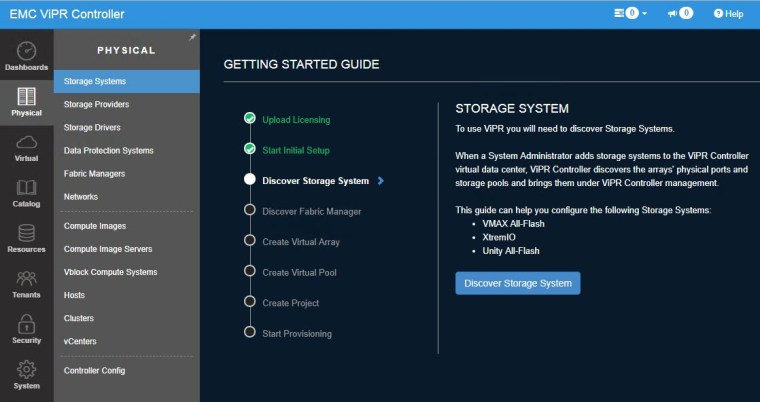Open Compute Image Servers menu item
Image resolution: width=760 pixels, height=402 pixels.
pyautogui.click(x=127, y=249)
